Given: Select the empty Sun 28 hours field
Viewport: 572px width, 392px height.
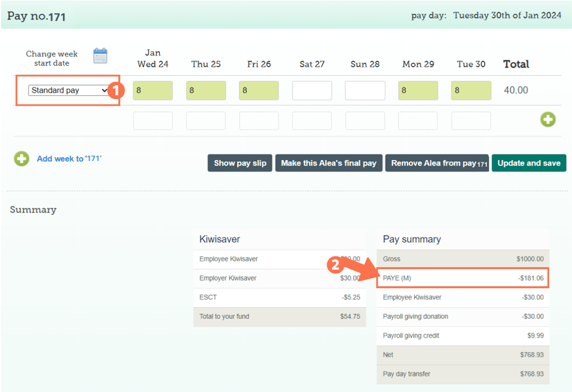Looking at the screenshot, I should click(x=365, y=90).
